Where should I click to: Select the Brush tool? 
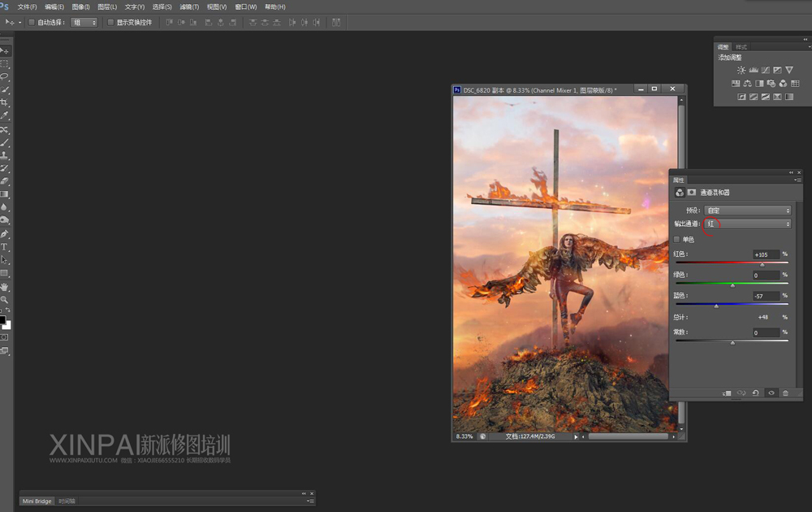5,142
